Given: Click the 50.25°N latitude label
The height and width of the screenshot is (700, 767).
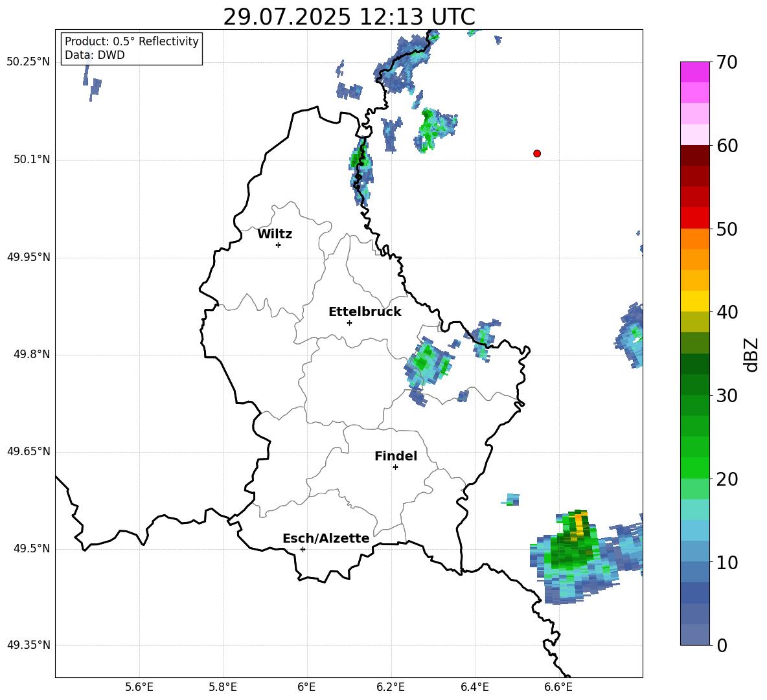Looking at the screenshot, I should click(29, 62).
